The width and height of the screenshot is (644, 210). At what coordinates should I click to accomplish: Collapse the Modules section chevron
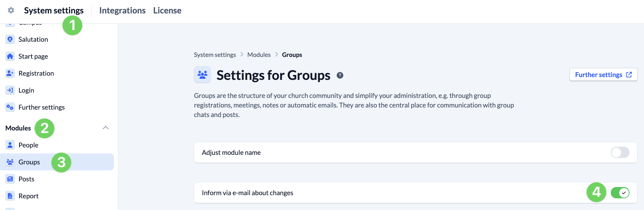click(105, 128)
